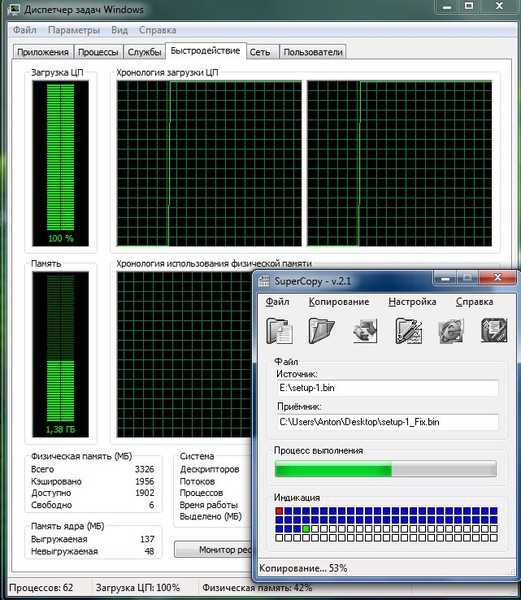Viewport: 521px width, 600px height.
Task: Click the SuperCopy title bar app icon
Action: pyautogui.click(x=265, y=282)
